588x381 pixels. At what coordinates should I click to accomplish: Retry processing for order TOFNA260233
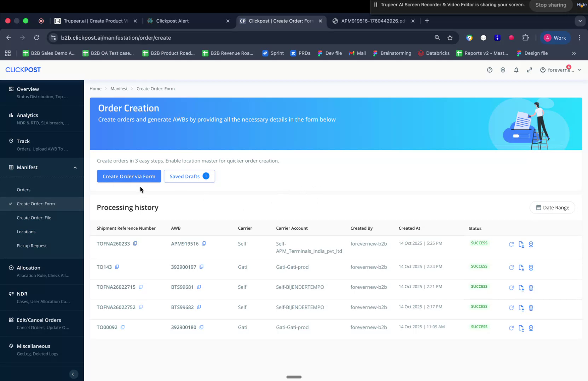(x=511, y=244)
